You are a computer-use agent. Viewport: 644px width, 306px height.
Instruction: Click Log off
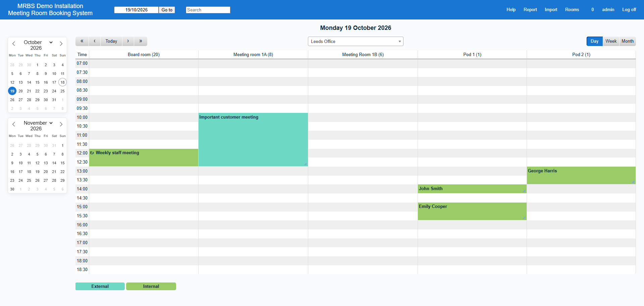click(x=629, y=10)
